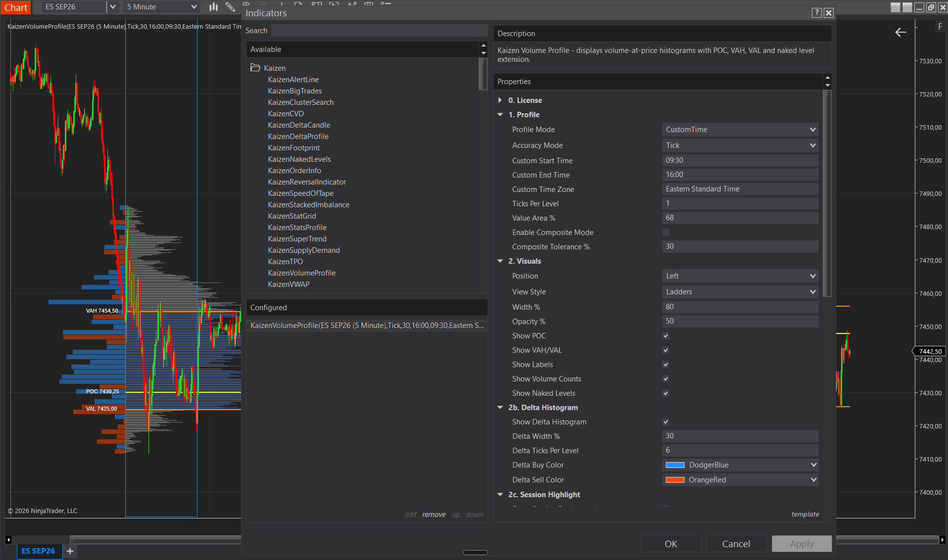
Task: Edit the Custom End Time field
Action: point(740,175)
